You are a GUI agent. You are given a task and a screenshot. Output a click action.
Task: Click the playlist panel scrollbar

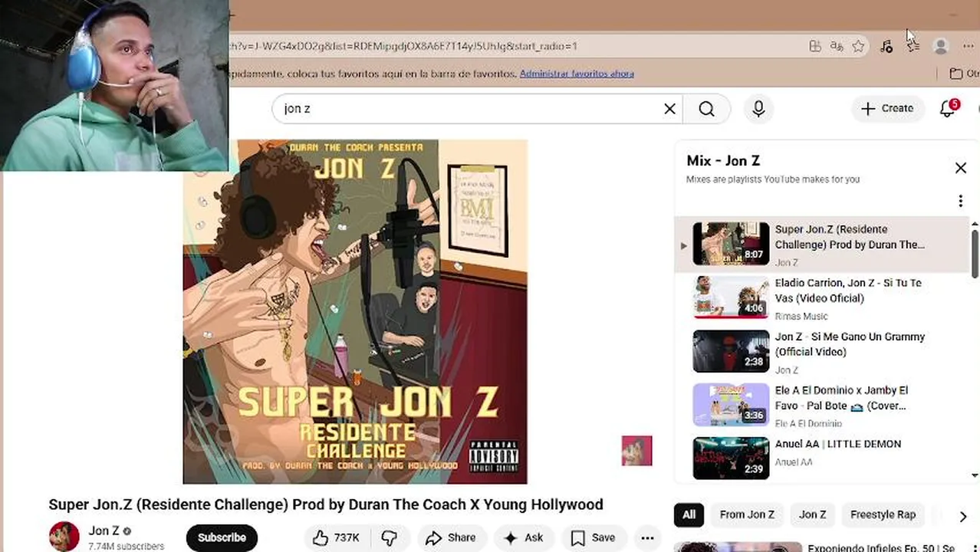click(975, 253)
